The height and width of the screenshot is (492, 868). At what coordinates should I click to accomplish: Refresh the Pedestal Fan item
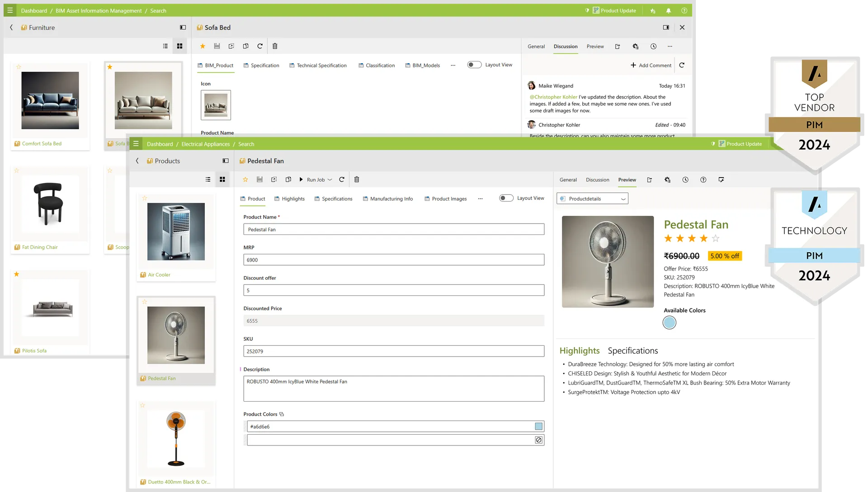(x=342, y=180)
